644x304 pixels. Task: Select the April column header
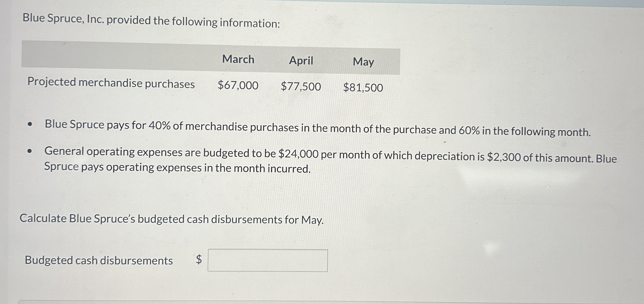click(x=301, y=61)
